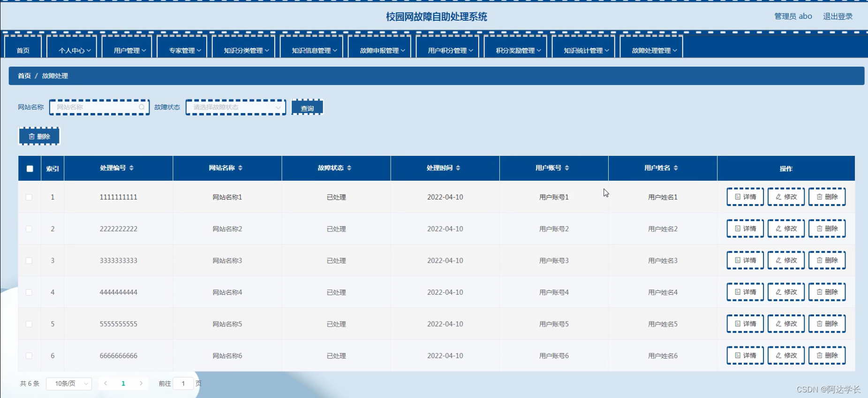Check the checkbox for row 网站名称2
This screenshot has width=868, height=398.
pyautogui.click(x=29, y=229)
